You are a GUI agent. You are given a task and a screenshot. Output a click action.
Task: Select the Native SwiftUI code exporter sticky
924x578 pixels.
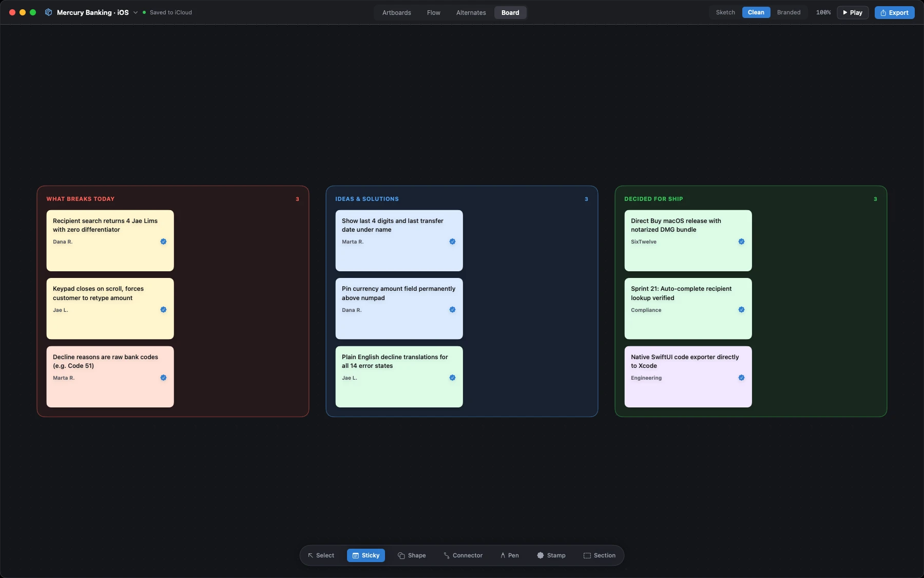point(688,377)
